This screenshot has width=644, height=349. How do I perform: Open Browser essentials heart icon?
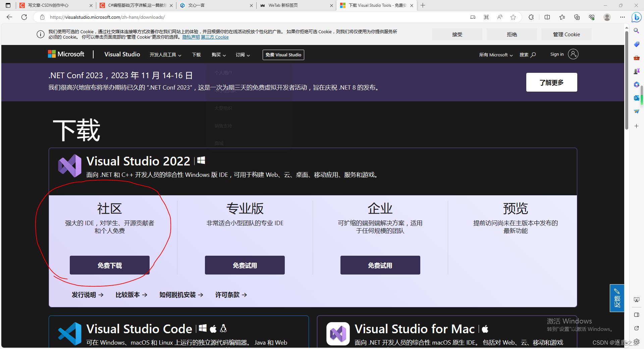coord(592,17)
